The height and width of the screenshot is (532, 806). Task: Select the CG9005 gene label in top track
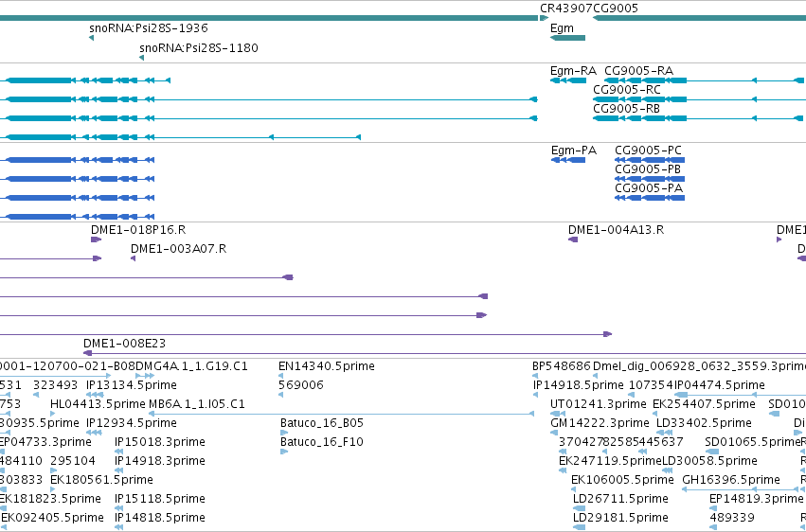(x=616, y=9)
